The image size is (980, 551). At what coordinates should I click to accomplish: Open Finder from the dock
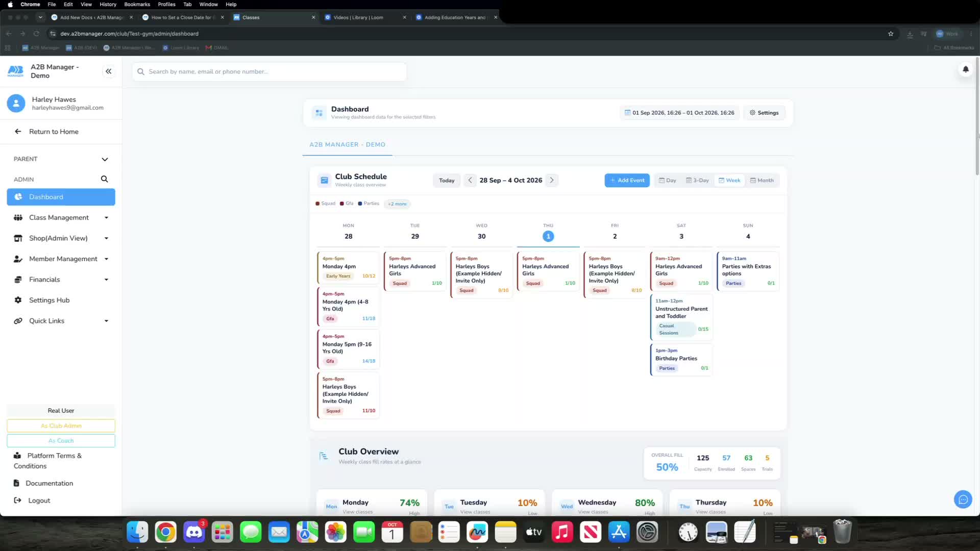(137, 533)
